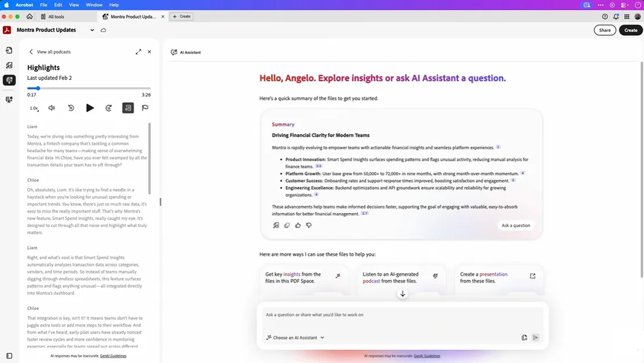Open the files sidebar icon
The width and height of the screenshot is (644, 363).
pos(9,50)
